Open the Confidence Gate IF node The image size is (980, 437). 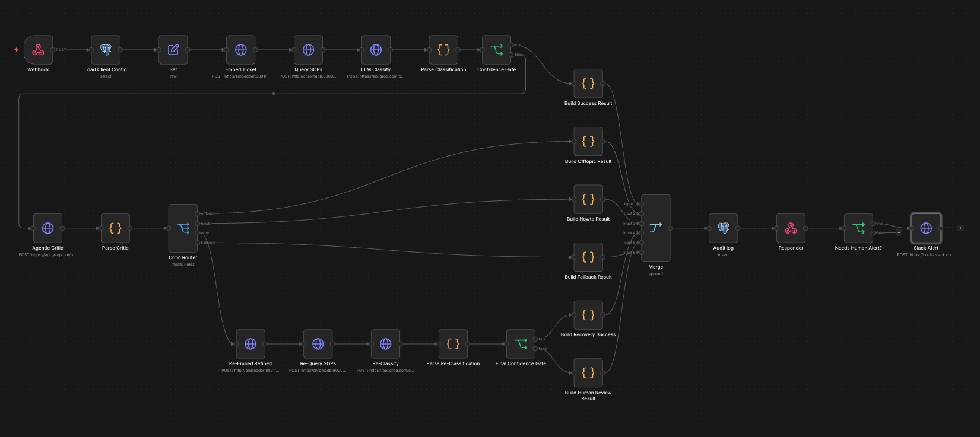coord(497,50)
